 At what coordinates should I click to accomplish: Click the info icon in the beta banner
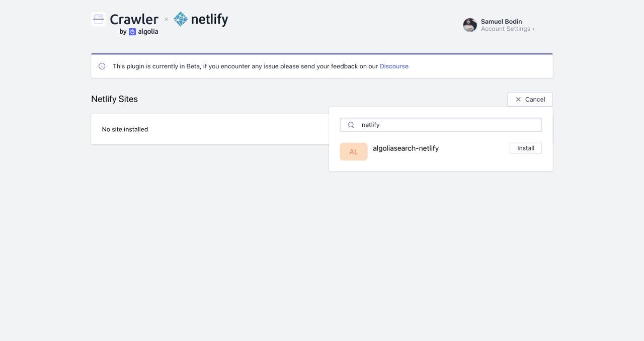tap(102, 65)
